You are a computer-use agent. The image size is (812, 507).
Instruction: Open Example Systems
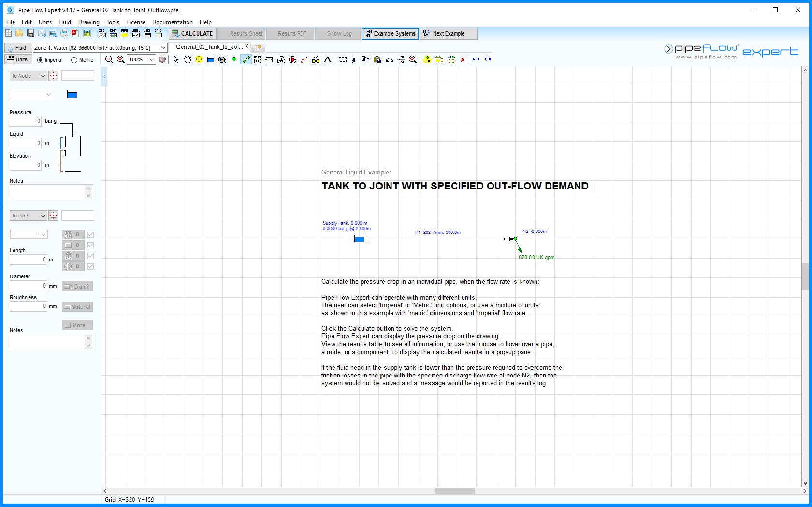tap(390, 33)
